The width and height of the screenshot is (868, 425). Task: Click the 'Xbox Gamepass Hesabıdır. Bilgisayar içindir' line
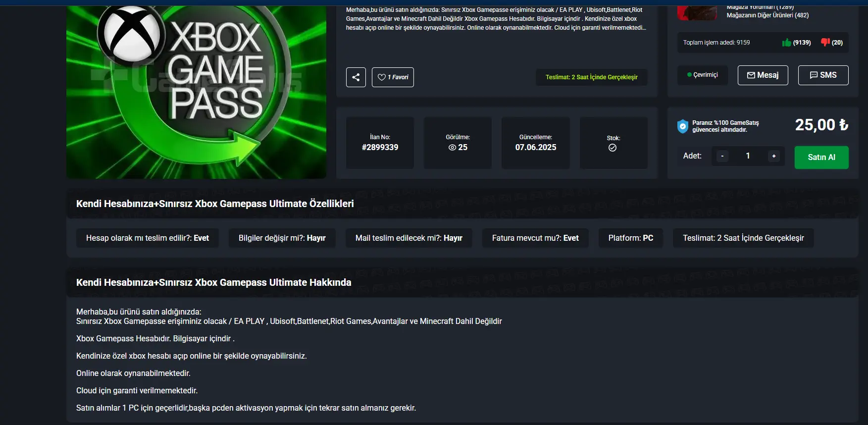click(x=155, y=339)
